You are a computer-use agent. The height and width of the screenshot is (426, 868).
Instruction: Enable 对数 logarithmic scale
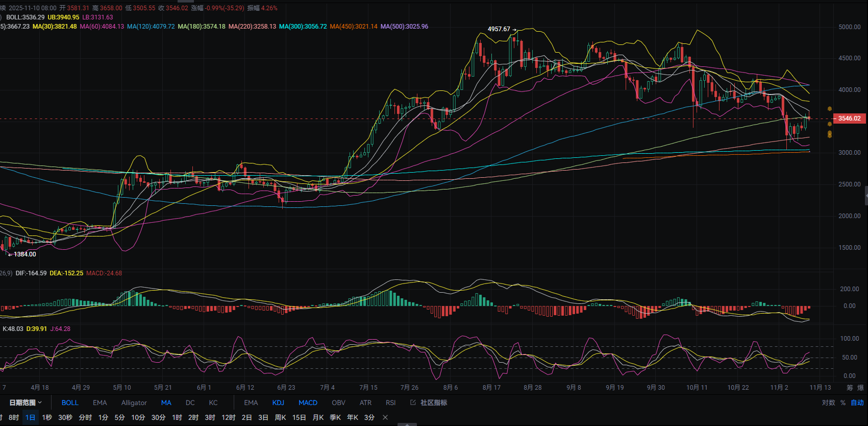828,403
